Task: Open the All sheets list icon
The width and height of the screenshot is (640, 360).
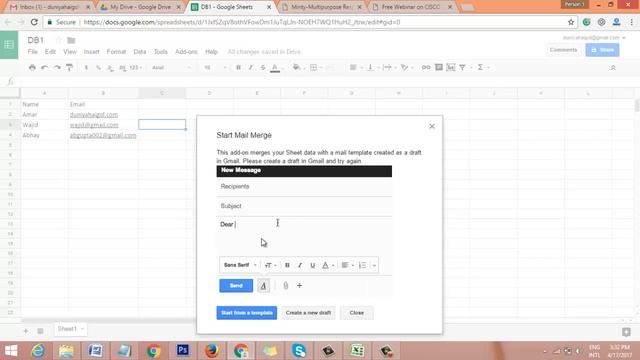Action: pyautogui.click(x=40, y=331)
